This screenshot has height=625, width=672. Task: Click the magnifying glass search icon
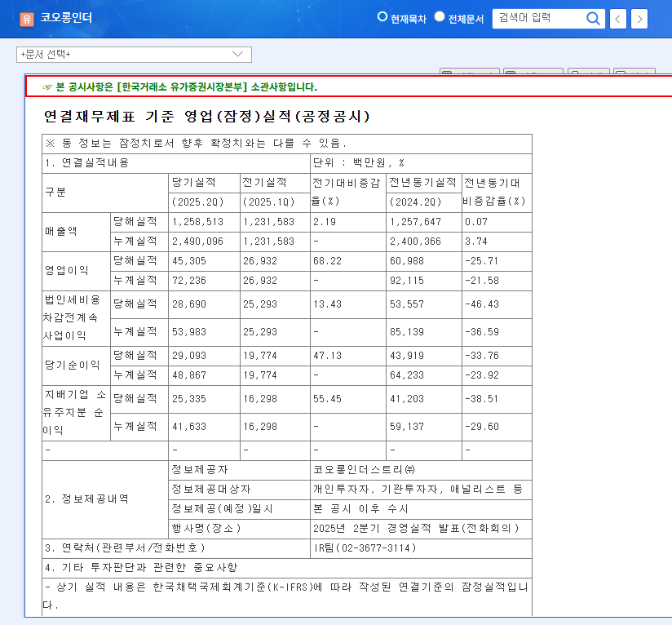tap(594, 19)
